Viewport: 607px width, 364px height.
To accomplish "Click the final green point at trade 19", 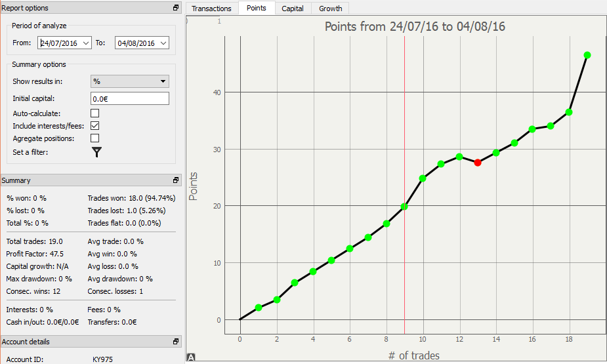I will (x=587, y=55).
